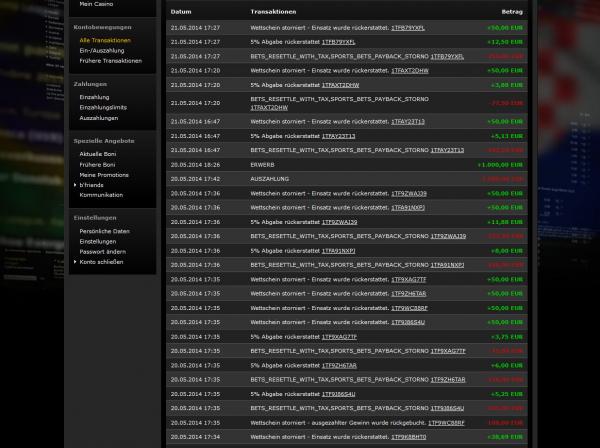The height and width of the screenshot is (448, 600).
Task: Open Alle Transaktionen in sidebar
Action: click(105, 40)
